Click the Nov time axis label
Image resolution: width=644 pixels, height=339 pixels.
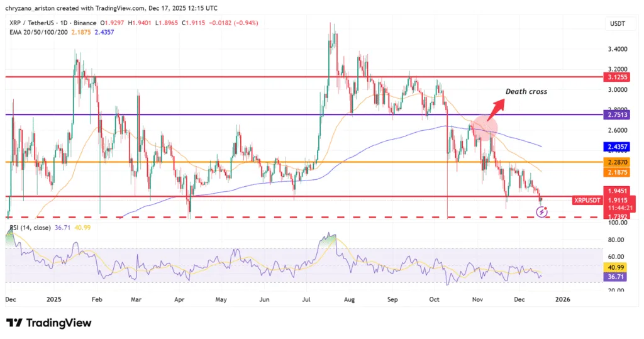tap(477, 299)
